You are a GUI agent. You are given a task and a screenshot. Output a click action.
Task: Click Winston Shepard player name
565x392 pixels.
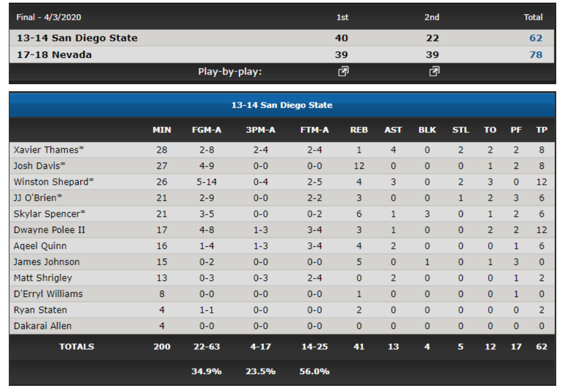(54, 182)
